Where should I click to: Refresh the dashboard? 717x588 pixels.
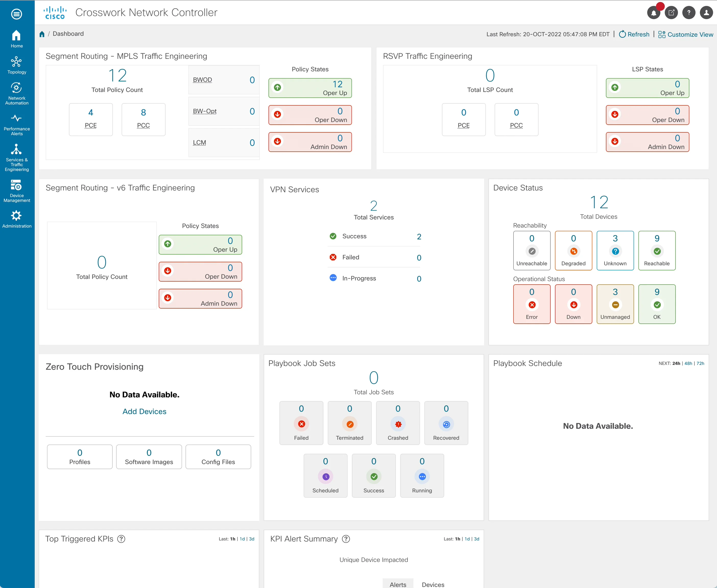point(634,34)
